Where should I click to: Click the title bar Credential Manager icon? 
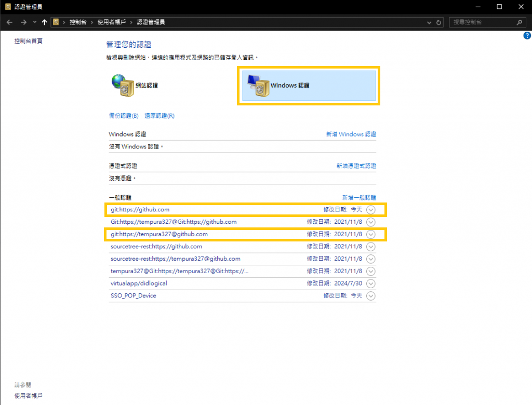tap(8, 7)
